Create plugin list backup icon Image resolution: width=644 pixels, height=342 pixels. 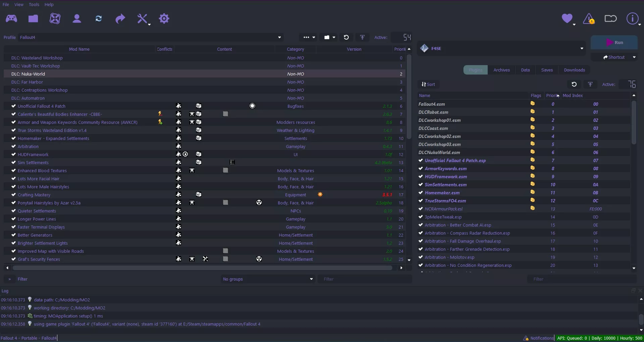click(590, 84)
